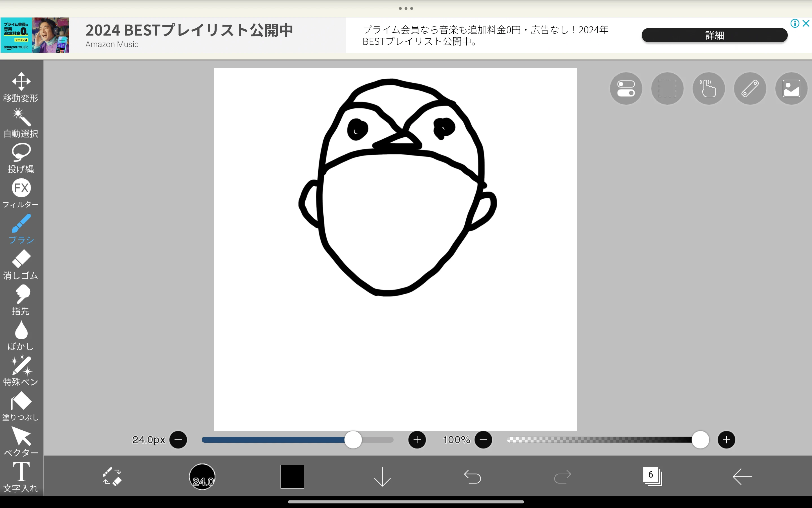Open the ruler tool button

pyautogui.click(x=750, y=88)
